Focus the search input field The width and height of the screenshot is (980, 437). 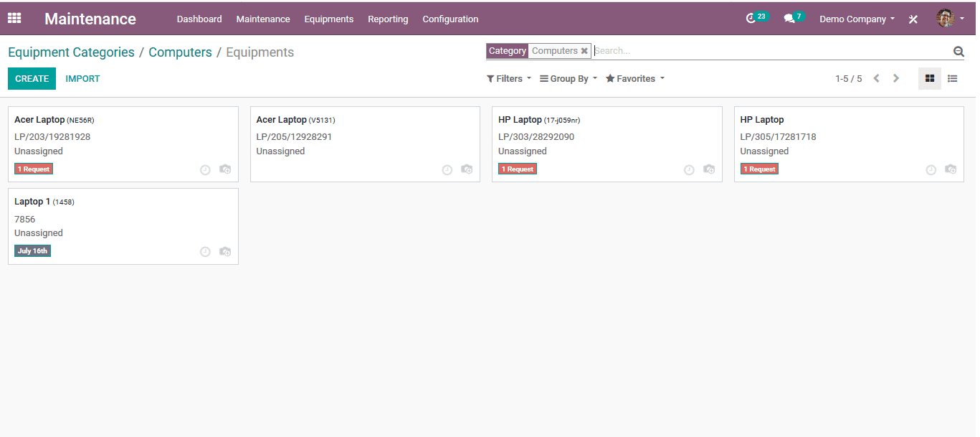pyautogui.click(x=771, y=51)
